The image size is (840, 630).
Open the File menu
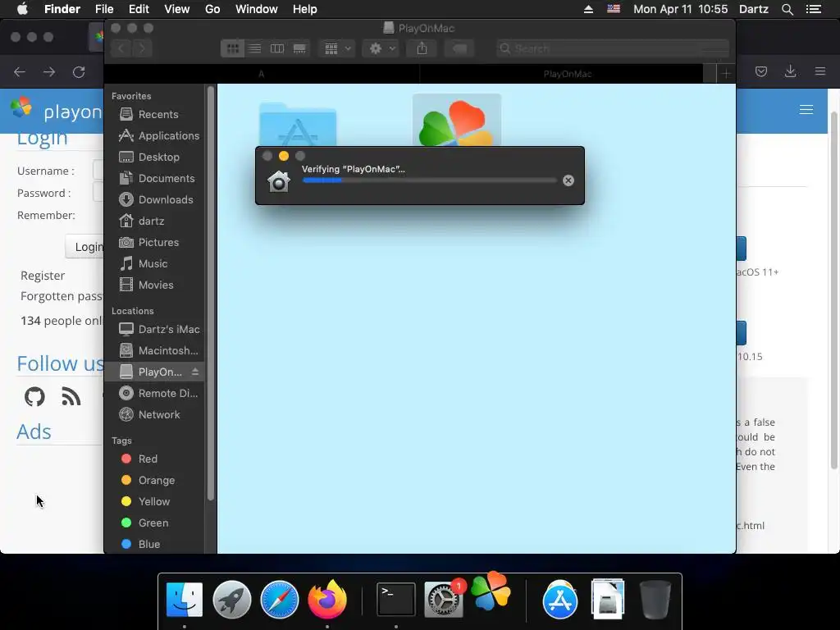pyautogui.click(x=104, y=9)
